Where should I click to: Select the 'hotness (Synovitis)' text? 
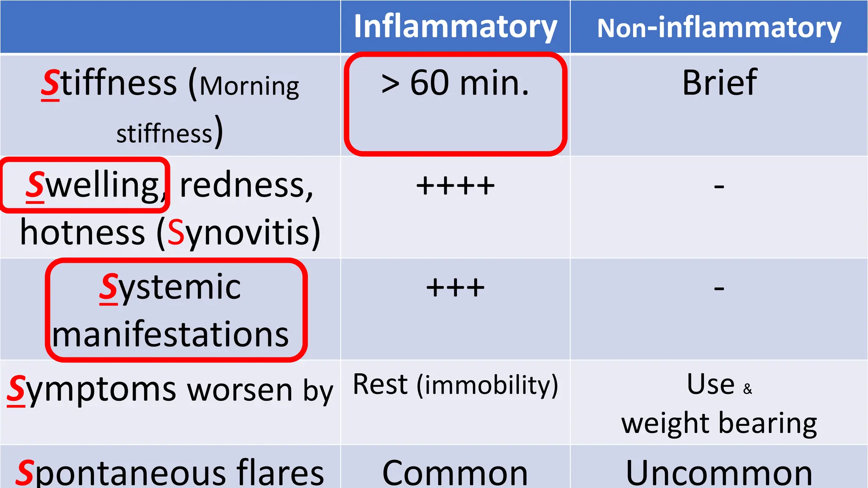point(170,232)
